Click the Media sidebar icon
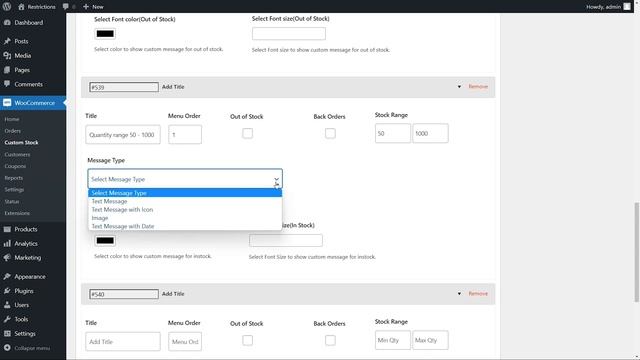This screenshot has width=640, height=360. 7,56
